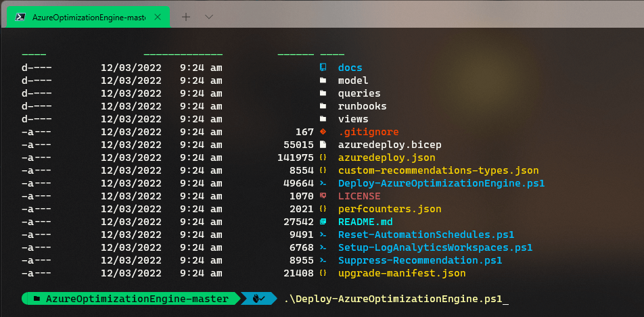Click file size 1070 for LICENSE
The width and height of the screenshot is (644, 317).
[302, 196]
